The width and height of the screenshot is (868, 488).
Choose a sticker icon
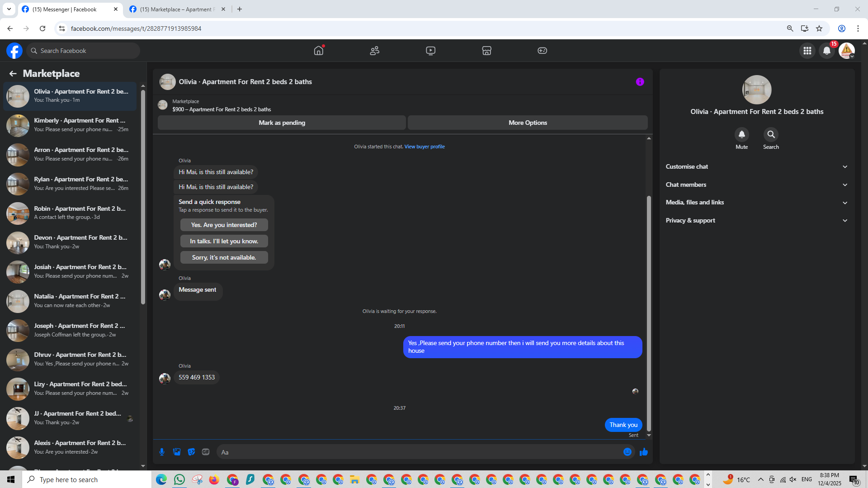[191, 452]
